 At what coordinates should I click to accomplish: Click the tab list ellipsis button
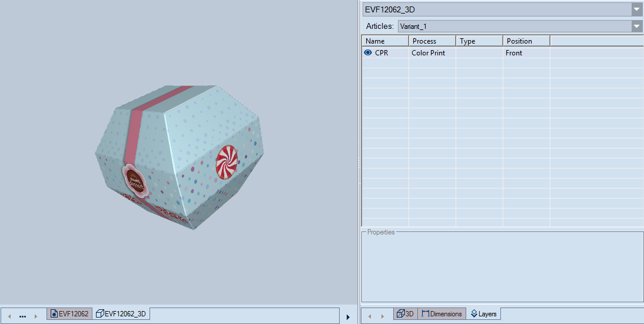pyautogui.click(x=22, y=316)
